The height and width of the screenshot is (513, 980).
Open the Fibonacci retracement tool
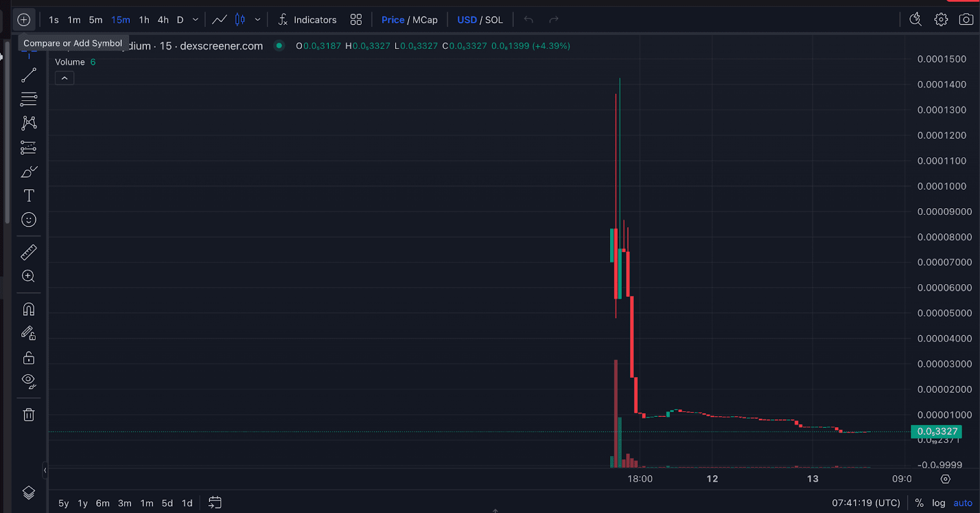29,99
